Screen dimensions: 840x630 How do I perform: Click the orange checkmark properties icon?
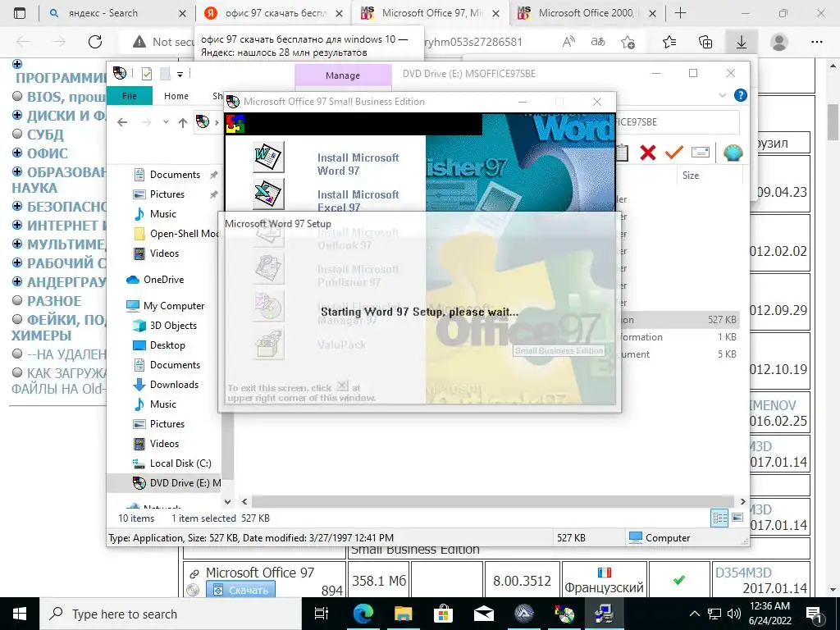(674, 153)
